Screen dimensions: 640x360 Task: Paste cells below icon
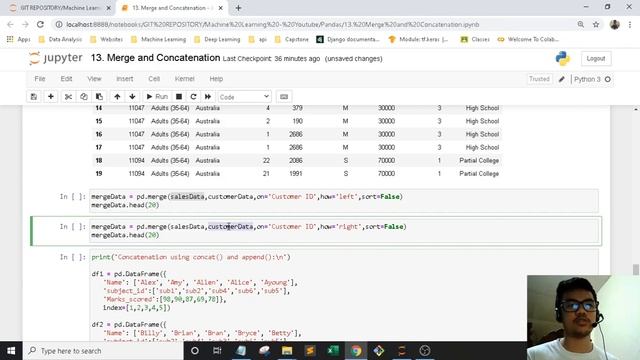click(x=99, y=97)
